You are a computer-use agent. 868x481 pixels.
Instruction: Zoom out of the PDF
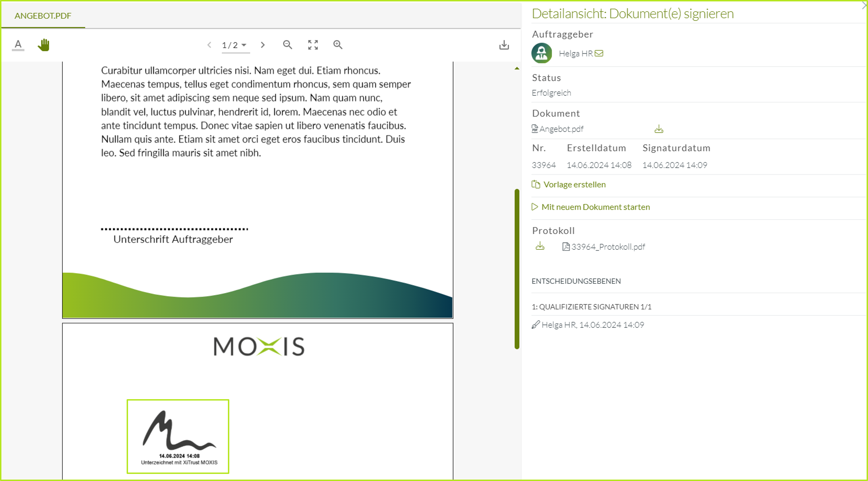[x=287, y=45]
